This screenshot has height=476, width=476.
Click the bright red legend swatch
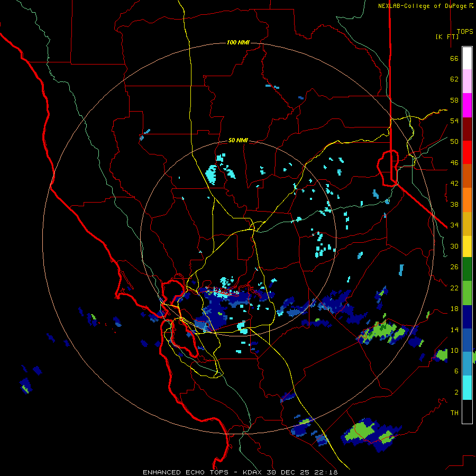click(x=467, y=152)
